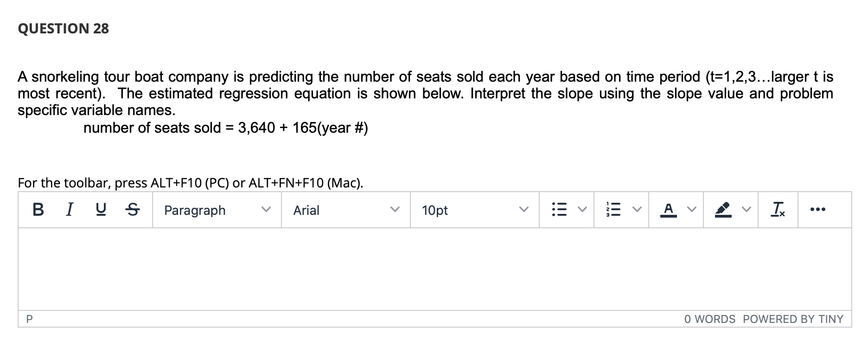The image size is (868, 348).
Task: Toggle strikethrough formatting
Action: click(x=132, y=210)
